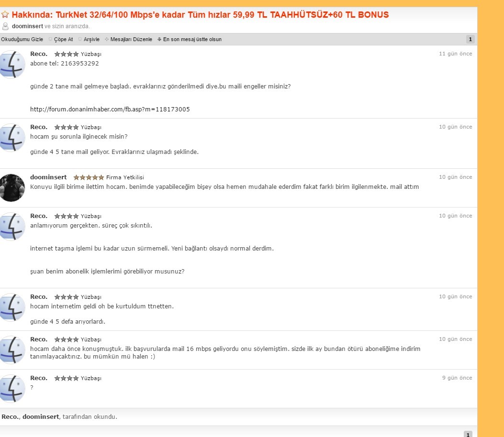Click the line 'şuan benim abonelik işlemlerimi görebiliyor musunuz?'

[107, 271]
